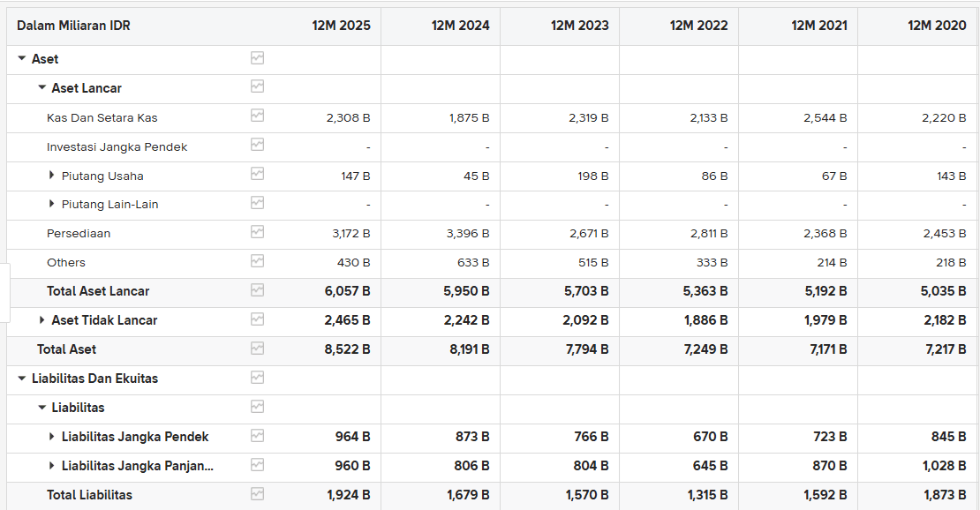Screen dimensions: 980x510
Task: Open chart icon for Total Aset Lancar
Action: point(257,290)
